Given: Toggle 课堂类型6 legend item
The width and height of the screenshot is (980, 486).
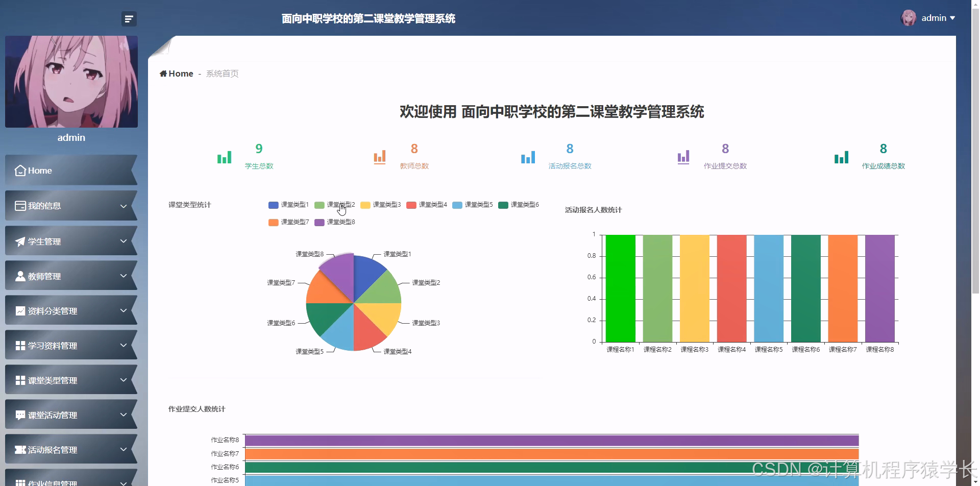Looking at the screenshot, I should (x=518, y=205).
